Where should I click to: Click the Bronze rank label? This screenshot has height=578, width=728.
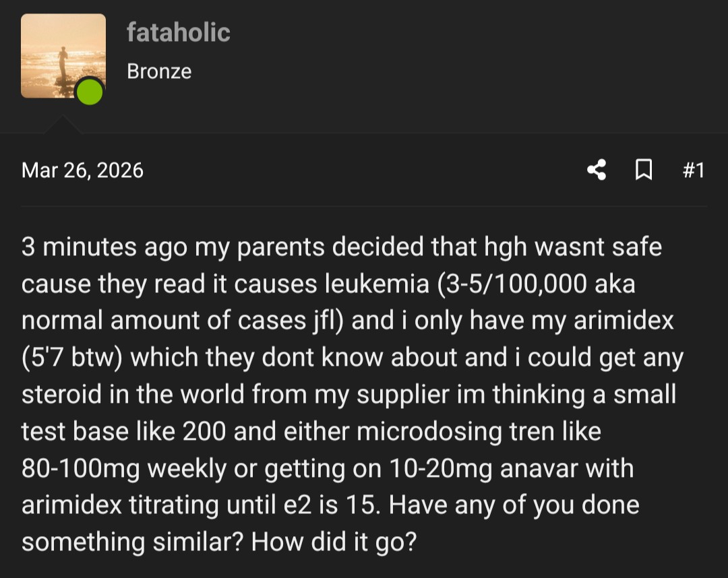(159, 71)
